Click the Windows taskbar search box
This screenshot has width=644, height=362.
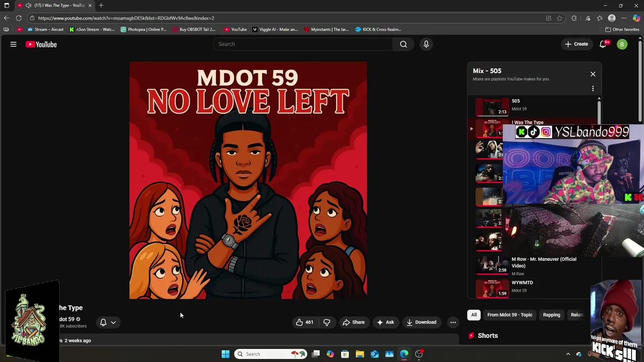pyautogui.click(x=271, y=354)
